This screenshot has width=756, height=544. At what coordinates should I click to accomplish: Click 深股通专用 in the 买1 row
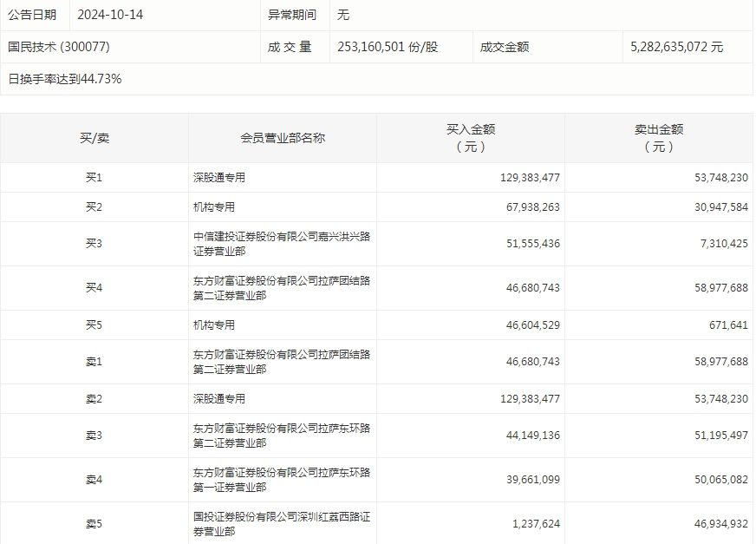[x=218, y=178]
